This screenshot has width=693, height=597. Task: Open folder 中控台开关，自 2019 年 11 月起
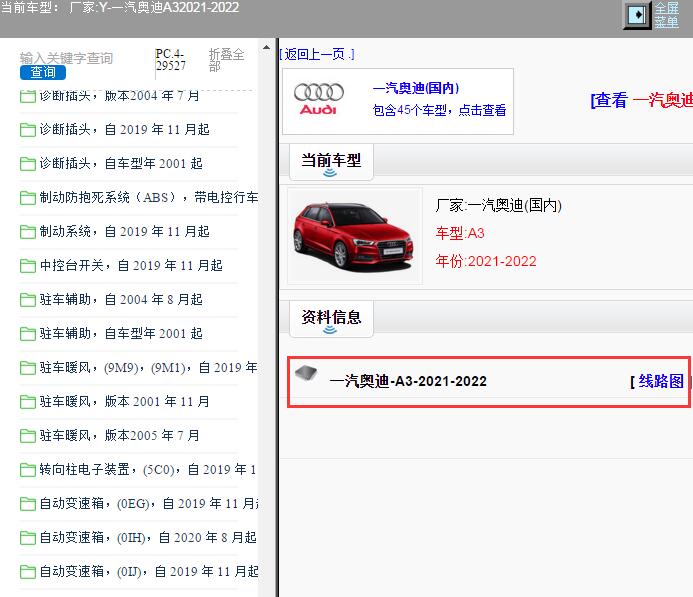coord(131,266)
